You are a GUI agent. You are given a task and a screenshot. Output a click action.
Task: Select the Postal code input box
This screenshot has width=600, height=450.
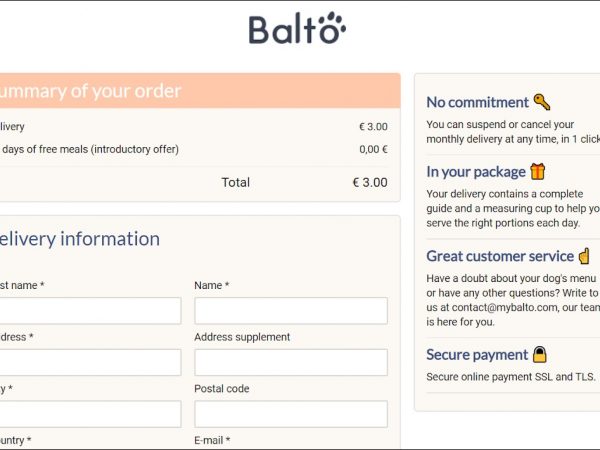(290, 414)
